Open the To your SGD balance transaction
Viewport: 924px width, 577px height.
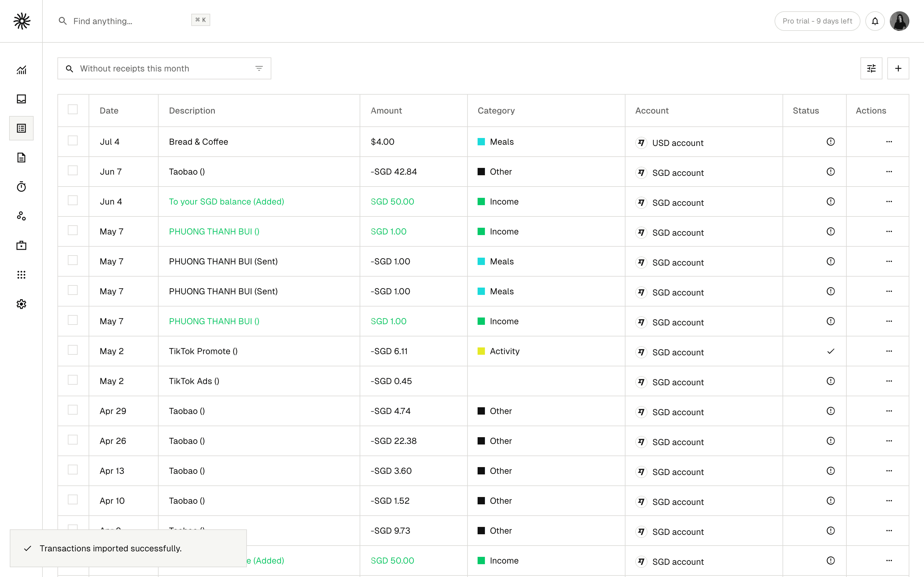point(226,201)
